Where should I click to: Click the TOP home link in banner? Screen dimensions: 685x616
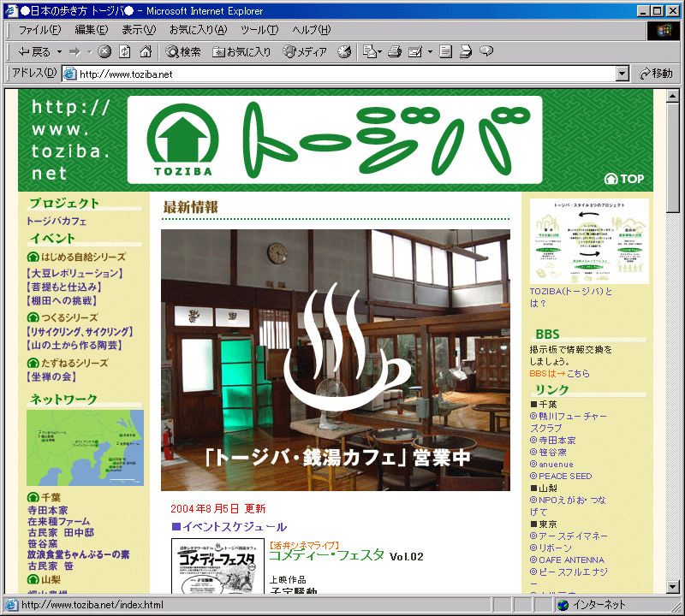click(x=624, y=179)
